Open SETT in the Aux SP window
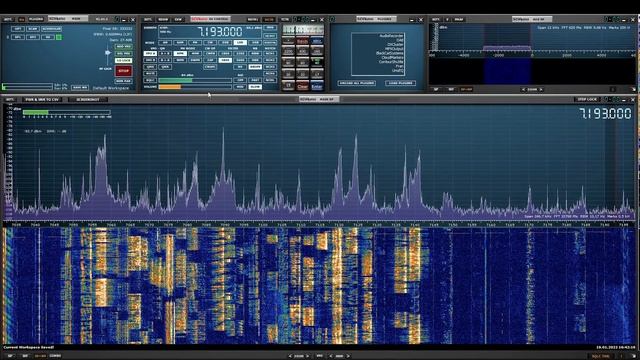This screenshot has height=360, width=640. coord(436,19)
